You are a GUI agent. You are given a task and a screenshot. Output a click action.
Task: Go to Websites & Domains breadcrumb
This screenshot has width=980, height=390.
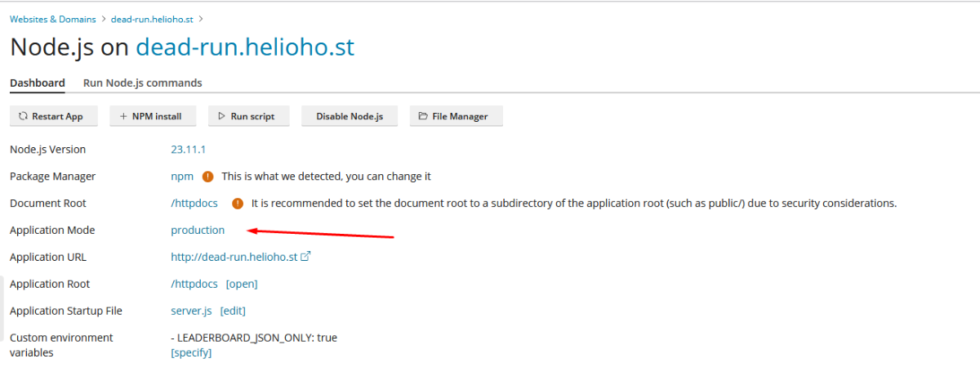(52, 18)
